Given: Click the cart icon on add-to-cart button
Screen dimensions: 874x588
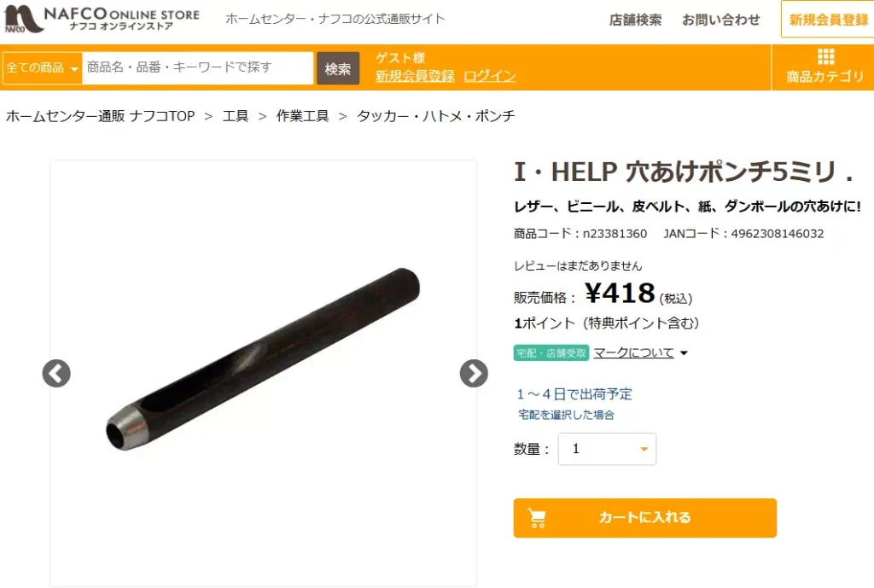Looking at the screenshot, I should 537,518.
